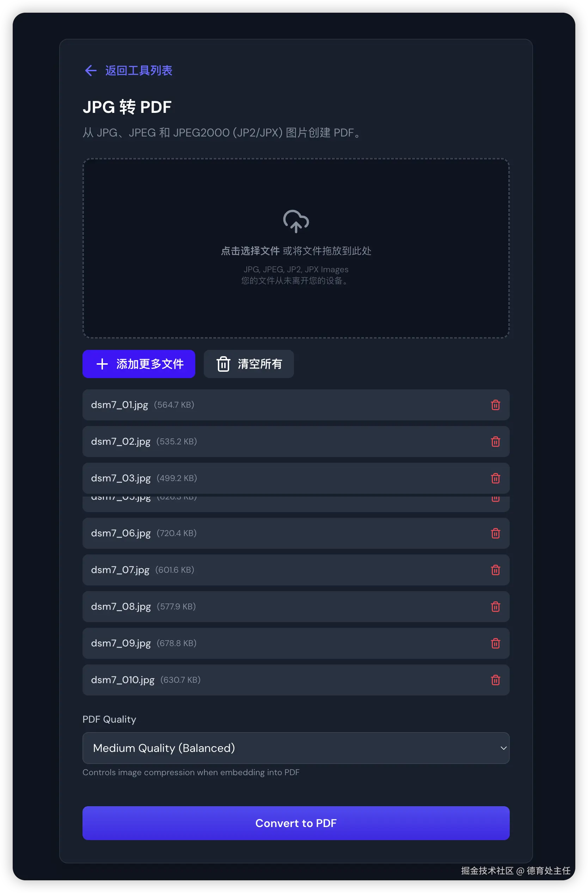The image size is (588, 893).
Task: Click the back arrow icon beside 返回工具列表
Action: (x=91, y=71)
